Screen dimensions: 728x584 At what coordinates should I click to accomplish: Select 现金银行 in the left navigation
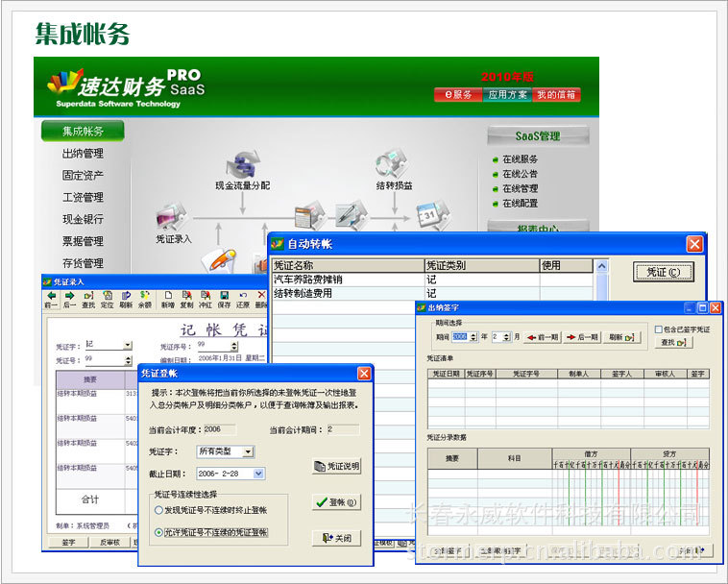click(83, 219)
